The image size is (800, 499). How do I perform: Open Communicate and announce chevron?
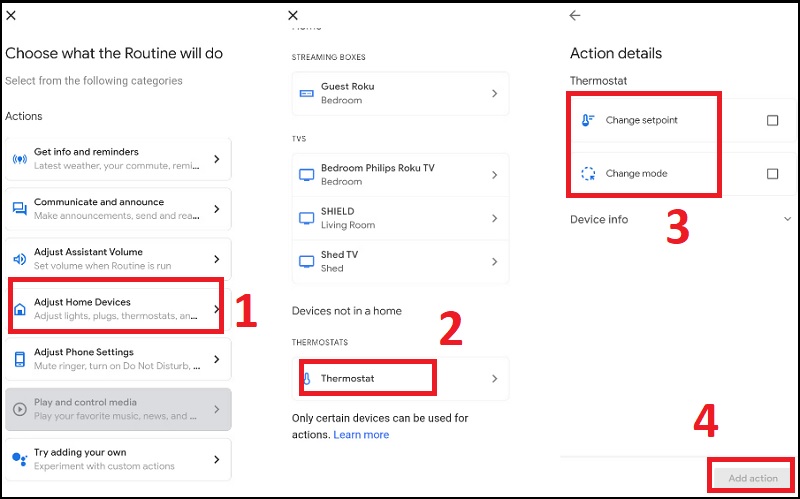217,209
